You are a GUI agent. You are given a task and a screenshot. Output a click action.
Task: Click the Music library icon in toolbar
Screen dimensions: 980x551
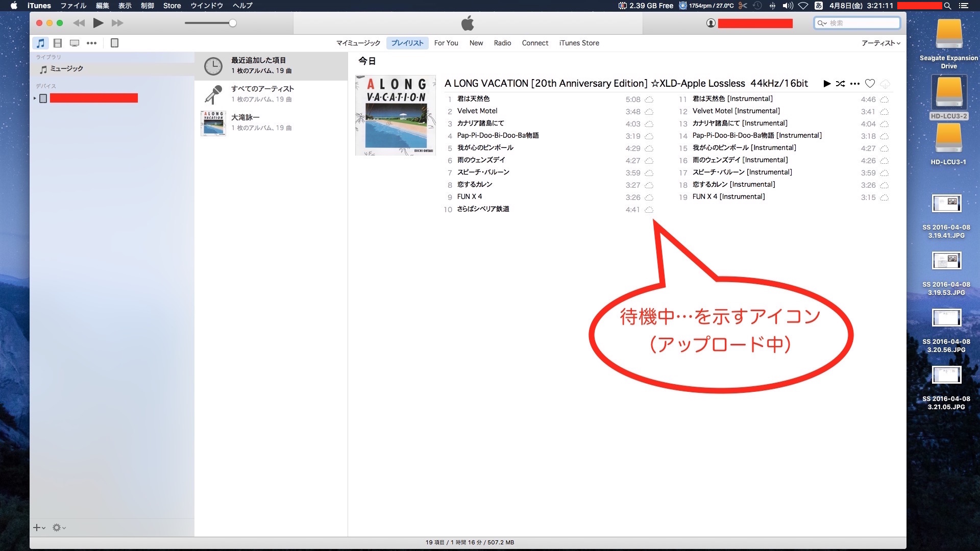(40, 43)
